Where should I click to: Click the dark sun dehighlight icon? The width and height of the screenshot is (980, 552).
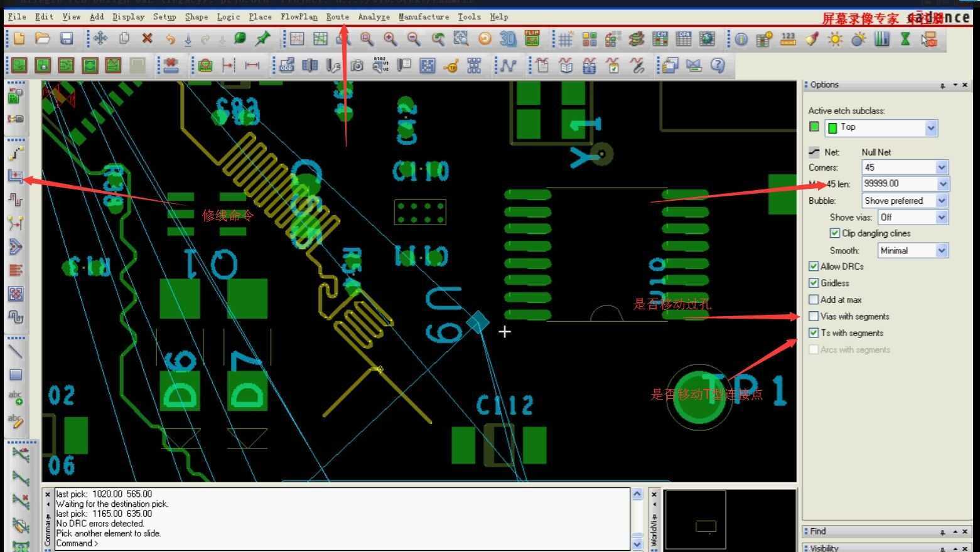pyautogui.click(x=858, y=40)
